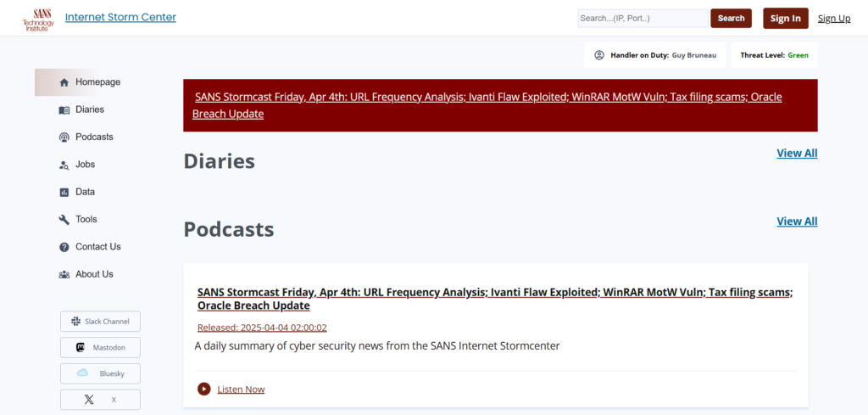Open Diaries via its book icon
Viewport: 868px width, 415px height.
[x=64, y=110]
